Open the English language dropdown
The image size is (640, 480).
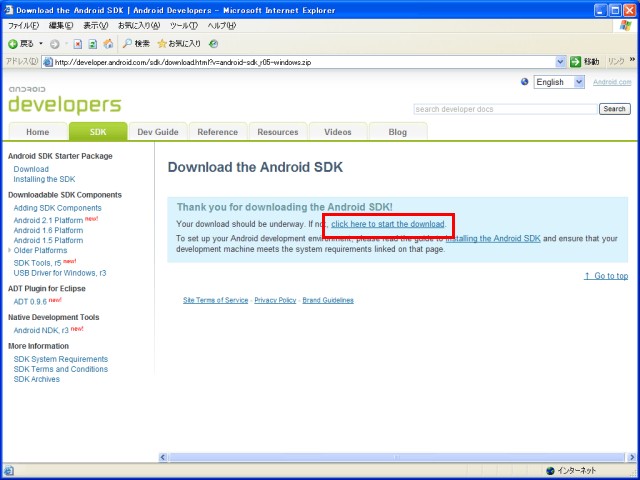tap(559, 82)
